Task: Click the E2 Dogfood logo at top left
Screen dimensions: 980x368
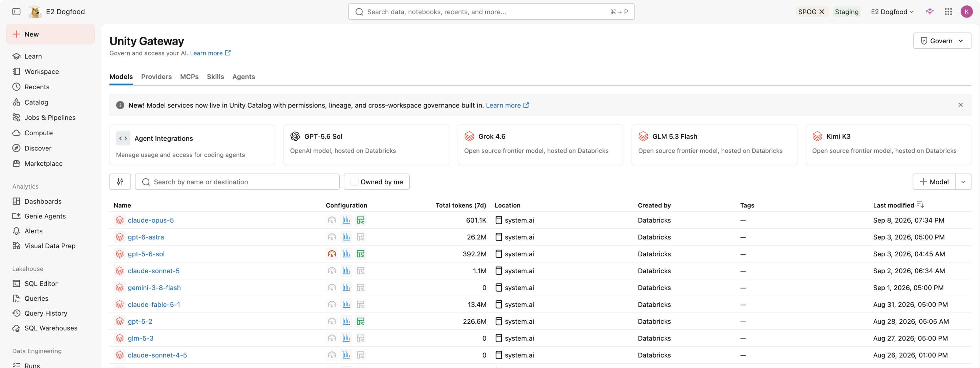Action: pos(35,12)
